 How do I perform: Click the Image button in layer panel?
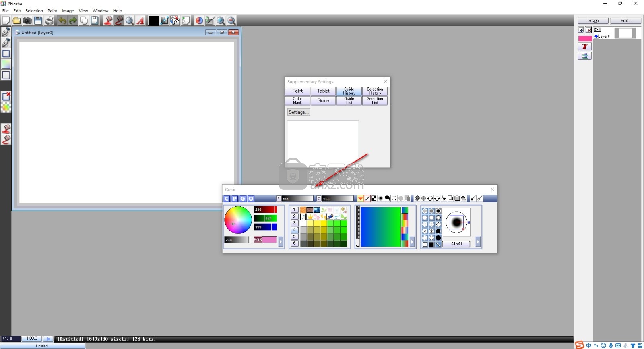click(593, 21)
